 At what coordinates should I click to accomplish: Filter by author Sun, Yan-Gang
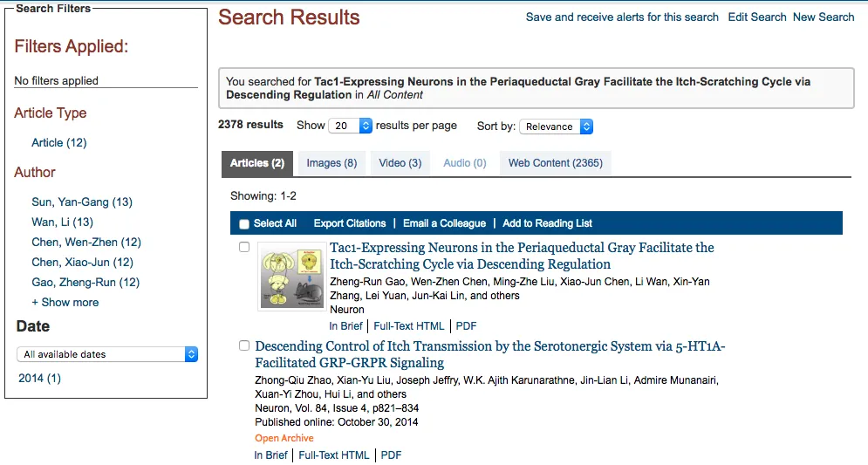(x=82, y=202)
